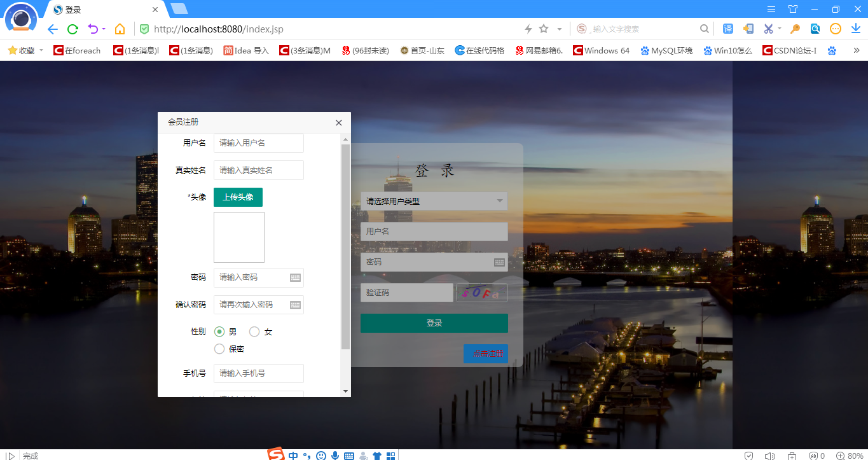Open the key password manager icon
The image size is (868, 460).
point(795,29)
